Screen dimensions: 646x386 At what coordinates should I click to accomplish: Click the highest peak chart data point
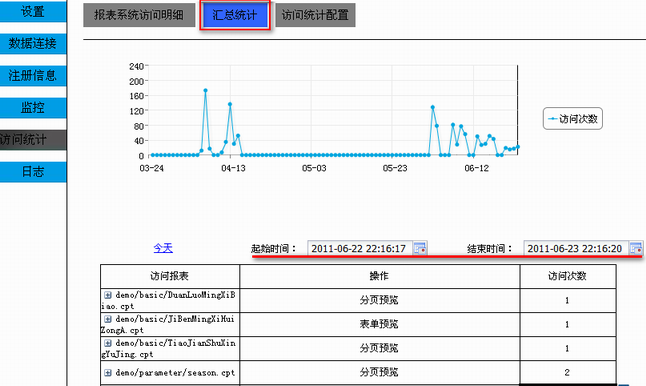pos(205,90)
